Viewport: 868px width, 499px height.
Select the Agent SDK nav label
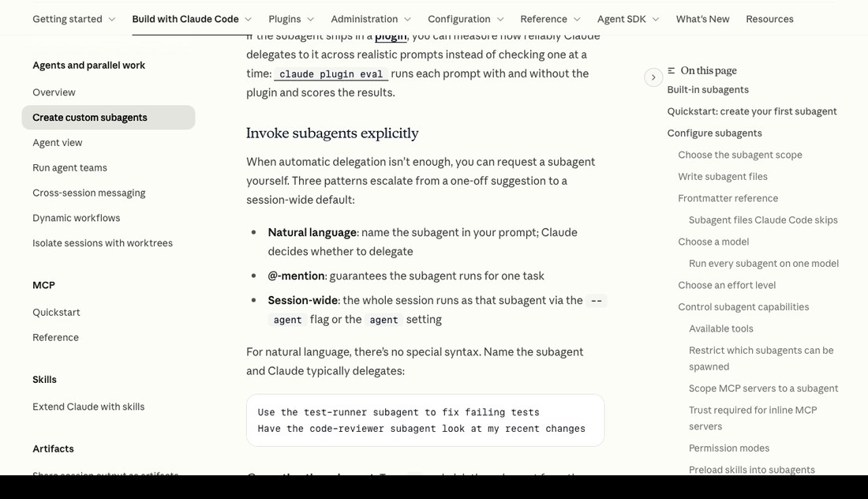point(621,19)
